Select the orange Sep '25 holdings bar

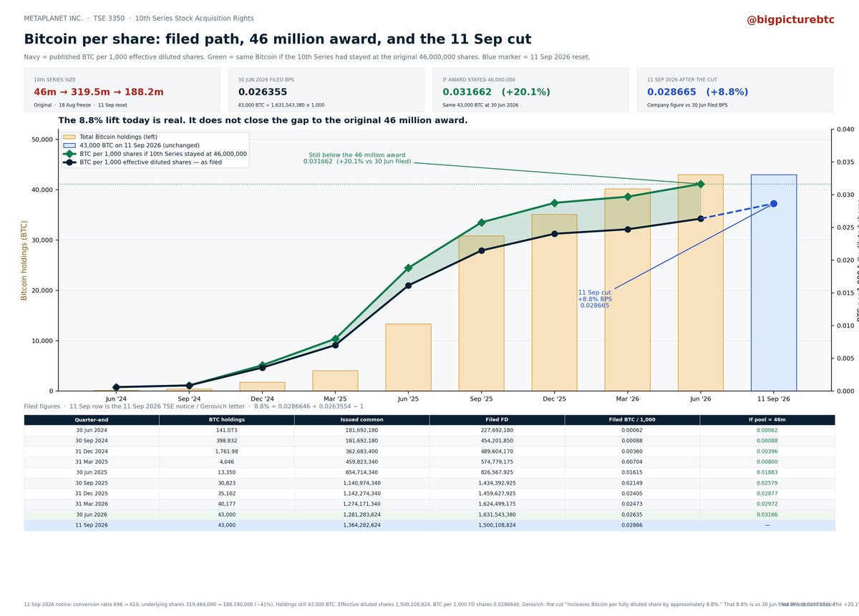(x=481, y=313)
